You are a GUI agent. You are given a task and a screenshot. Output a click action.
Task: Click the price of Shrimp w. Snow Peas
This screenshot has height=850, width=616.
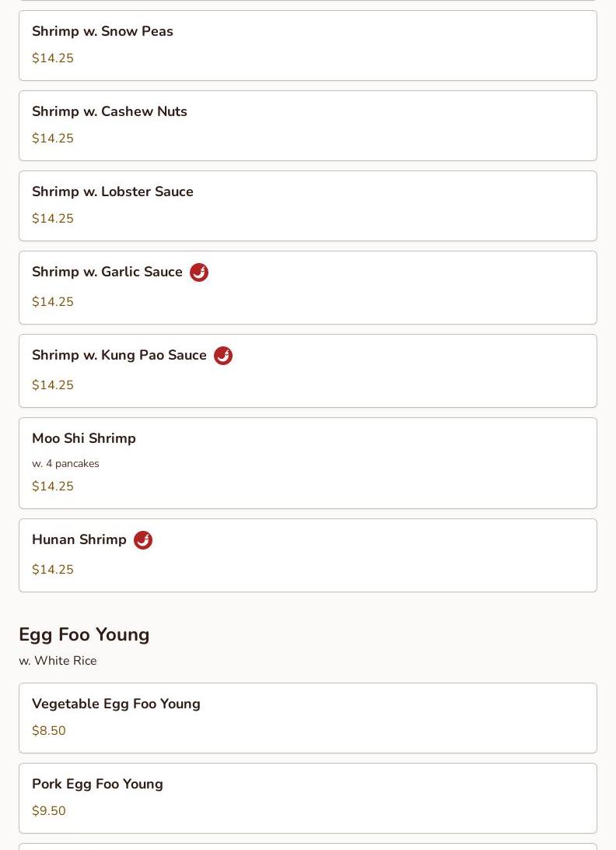coord(53,58)
